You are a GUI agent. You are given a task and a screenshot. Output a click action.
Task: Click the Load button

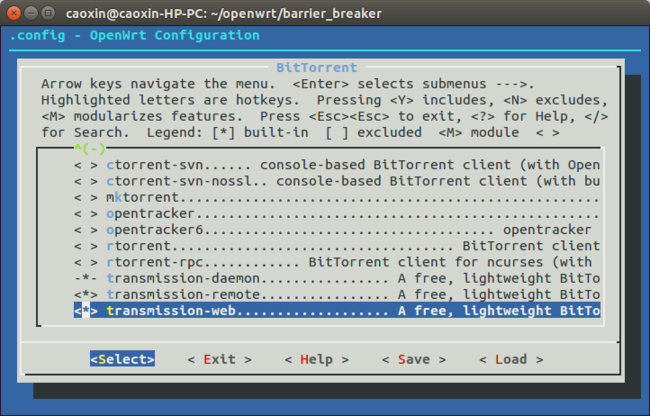coord(511,359)
